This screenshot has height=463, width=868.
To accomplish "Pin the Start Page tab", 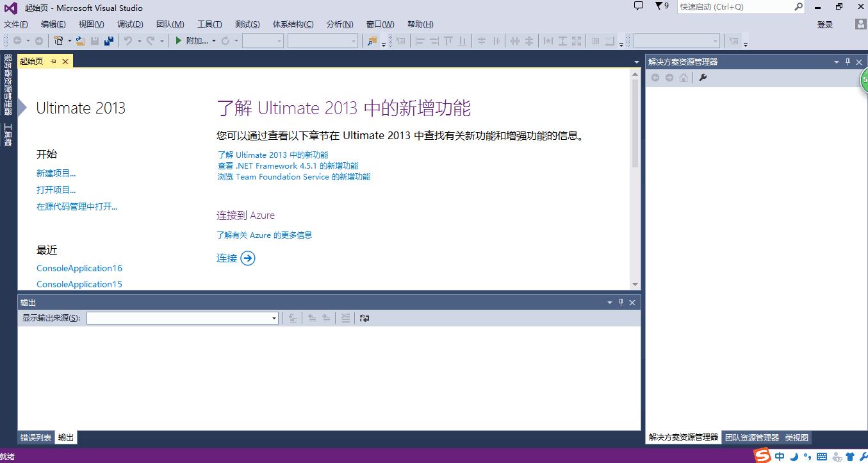I will click(53, 62).
